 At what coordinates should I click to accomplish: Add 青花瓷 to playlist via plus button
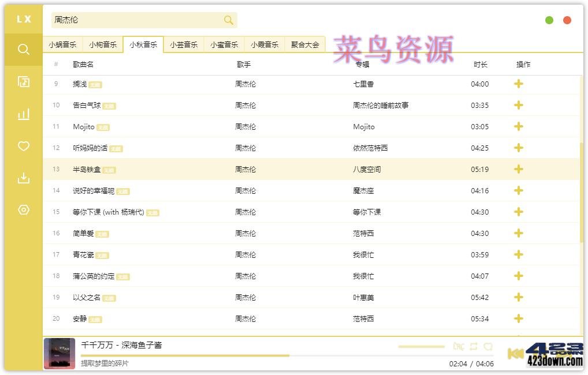point(518,254)
